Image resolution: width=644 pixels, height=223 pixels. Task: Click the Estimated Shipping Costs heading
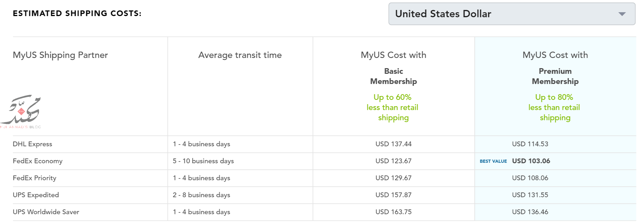(x=77, y=13)
